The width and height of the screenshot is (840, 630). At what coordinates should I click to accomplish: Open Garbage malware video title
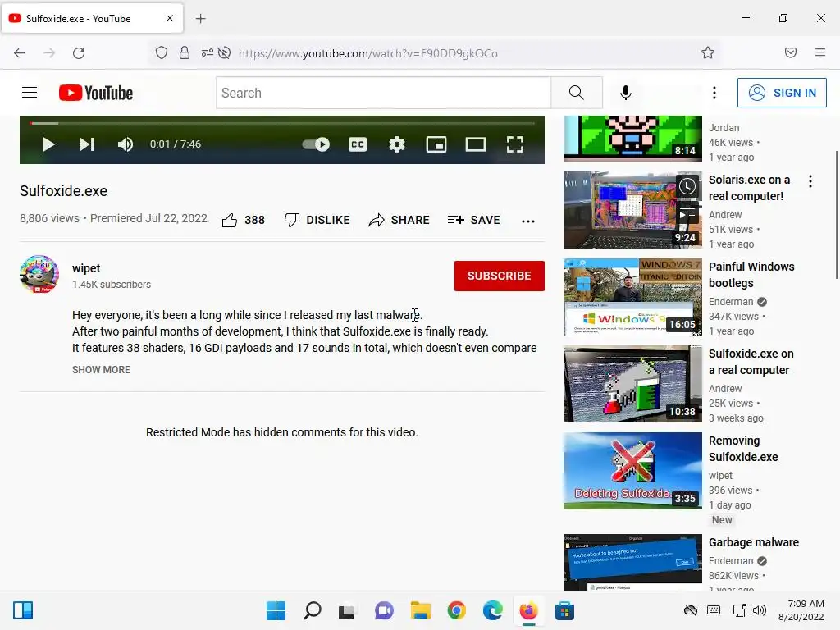[x=753, y=542]
